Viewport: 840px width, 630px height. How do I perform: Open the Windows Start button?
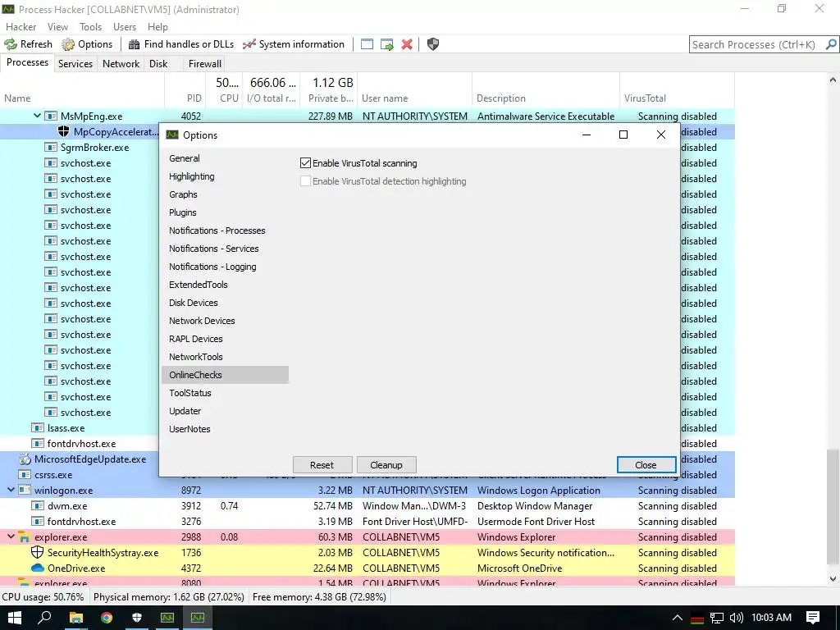pyautogui.click(x=15, y=618)
